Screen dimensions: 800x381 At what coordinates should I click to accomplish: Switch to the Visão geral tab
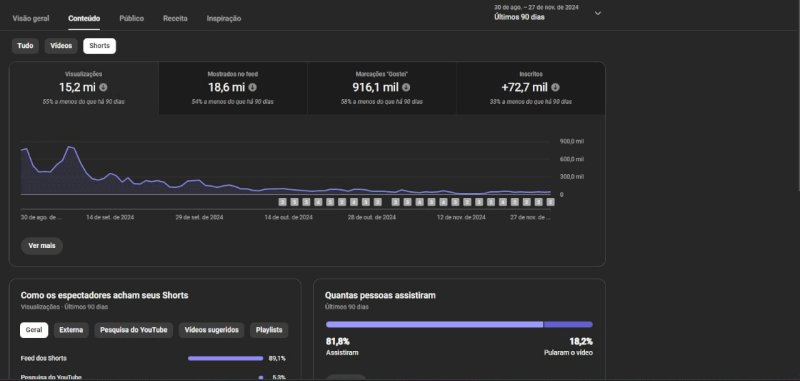(x=31, y=18)
